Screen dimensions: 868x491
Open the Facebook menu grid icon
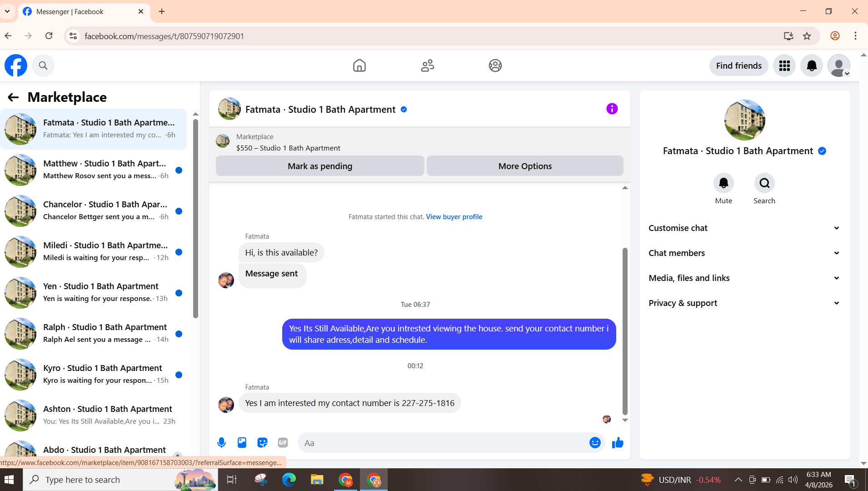point(784,65)
